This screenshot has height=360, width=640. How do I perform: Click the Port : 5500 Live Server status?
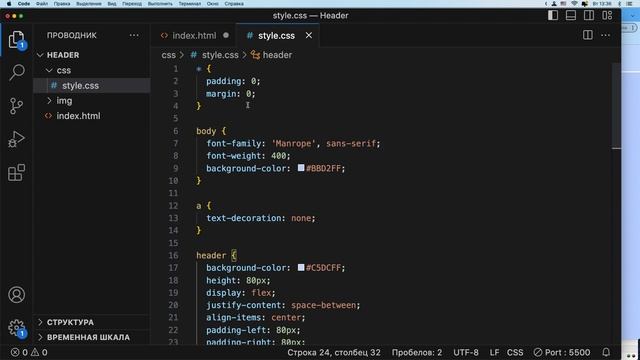tap(562, 352)
